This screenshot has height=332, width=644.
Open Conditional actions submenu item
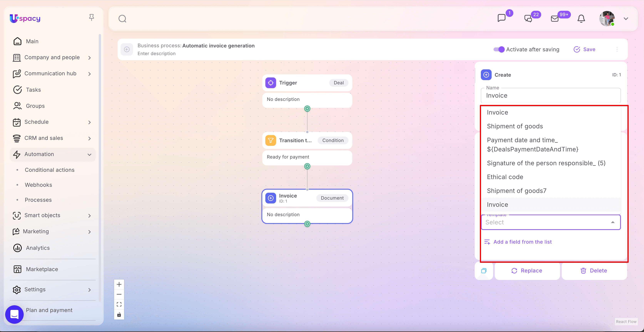(x=49, y=170)
